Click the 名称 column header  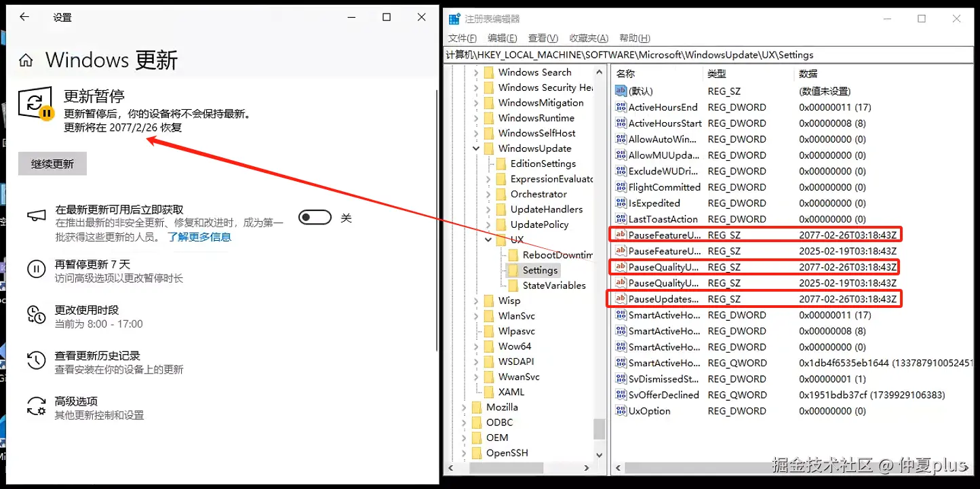(625, 73)
